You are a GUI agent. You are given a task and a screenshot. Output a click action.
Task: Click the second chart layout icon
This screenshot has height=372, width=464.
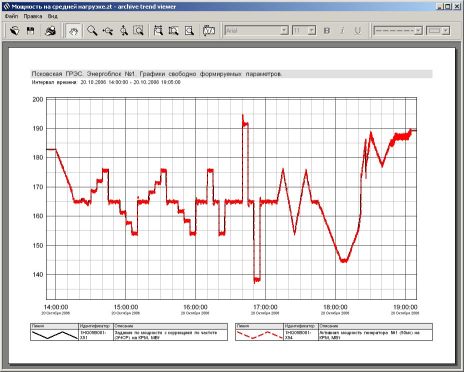174,31
